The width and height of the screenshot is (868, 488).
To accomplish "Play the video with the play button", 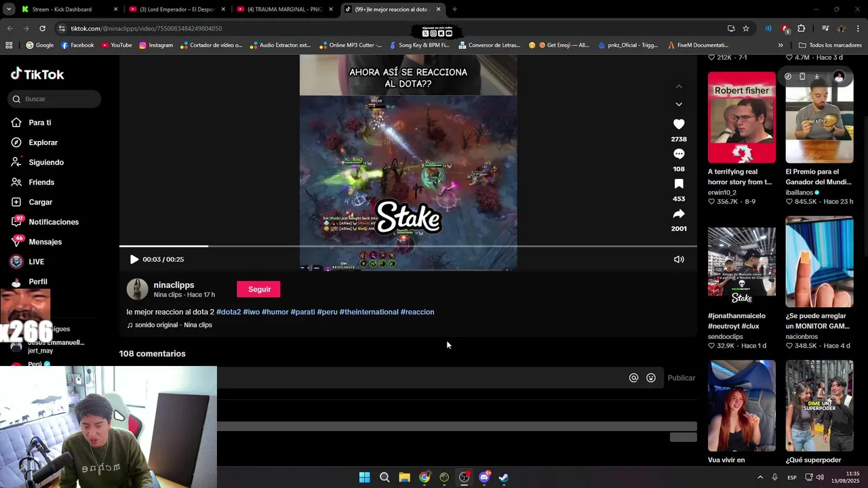I will [x=134, y=260].
